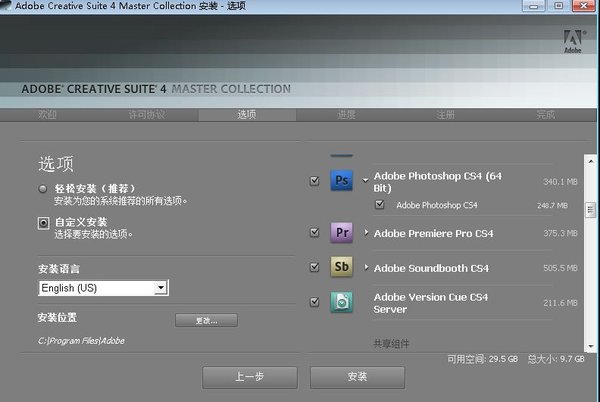Click the 248.7 MB size value
The image size is (600, 402).
[x=552, y=205]
